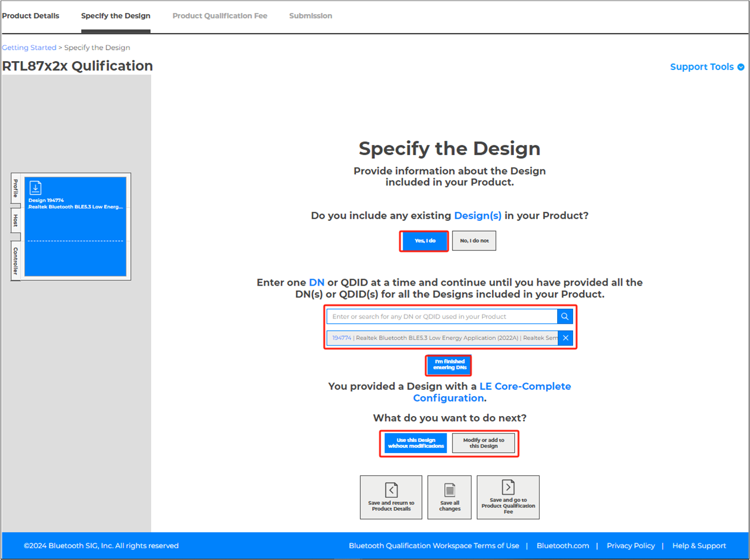
Task: Go to Product Qualification Fee tab
Action: coord(220,16)
